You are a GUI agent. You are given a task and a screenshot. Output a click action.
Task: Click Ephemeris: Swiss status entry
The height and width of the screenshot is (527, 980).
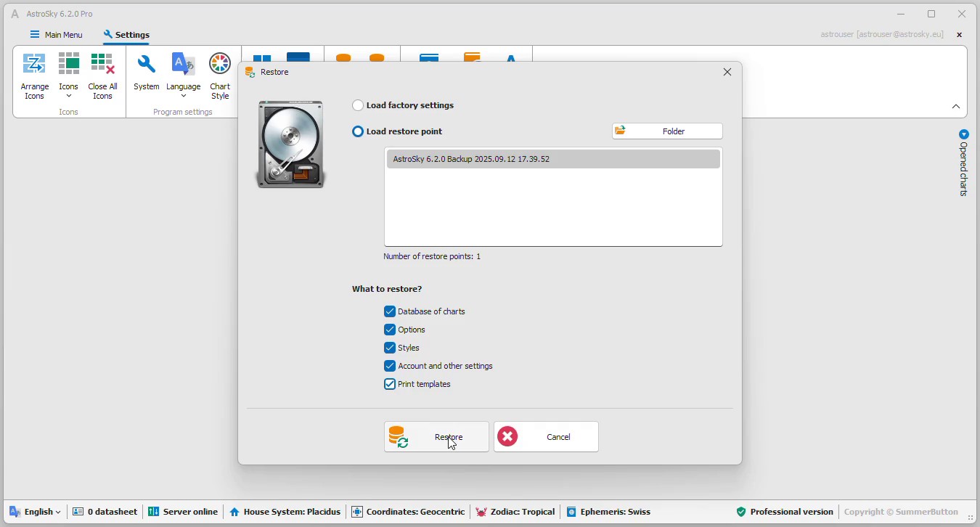pyautogui.click(x=608, y=512)
